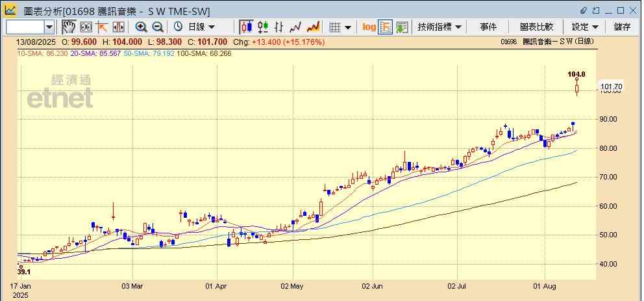644x301 pixels.
Task: Click the 03 Mar axis label
Action: coord(132,286)
